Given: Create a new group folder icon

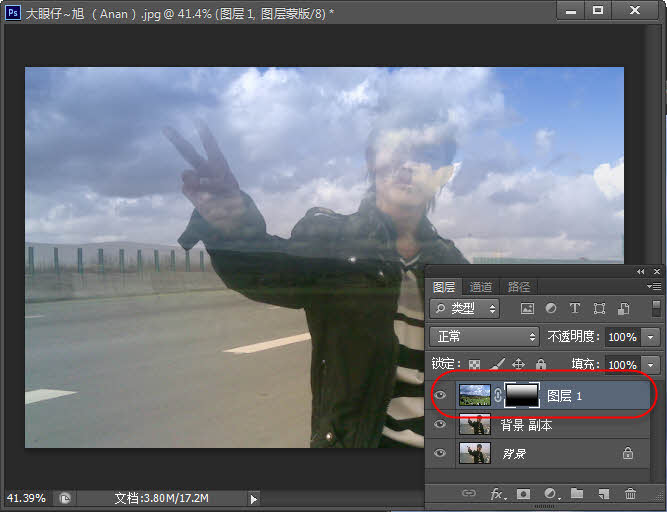Looking at the screenshot, I should (x=577, y=494).
